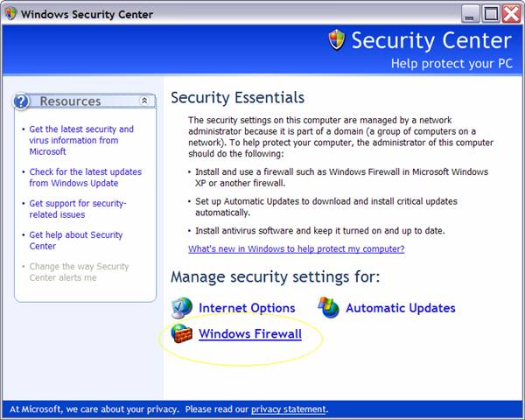Get the latest security and virus information

click(x=81, y=140)
